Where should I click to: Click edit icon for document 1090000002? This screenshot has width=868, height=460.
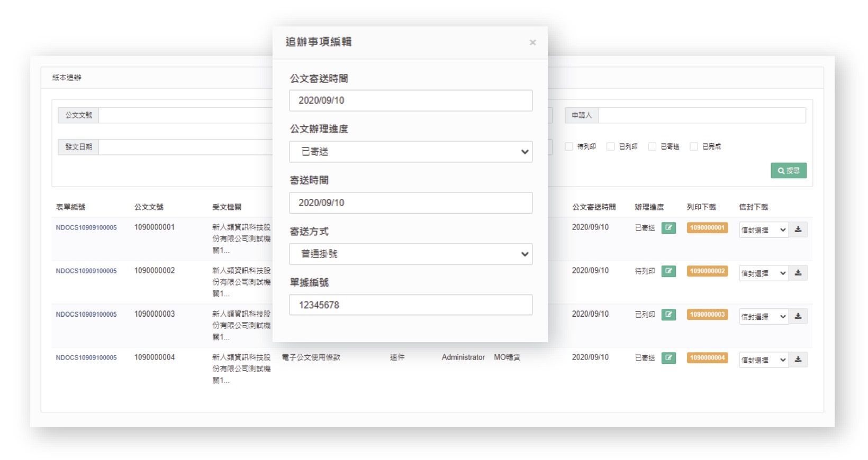coord(668,271)
